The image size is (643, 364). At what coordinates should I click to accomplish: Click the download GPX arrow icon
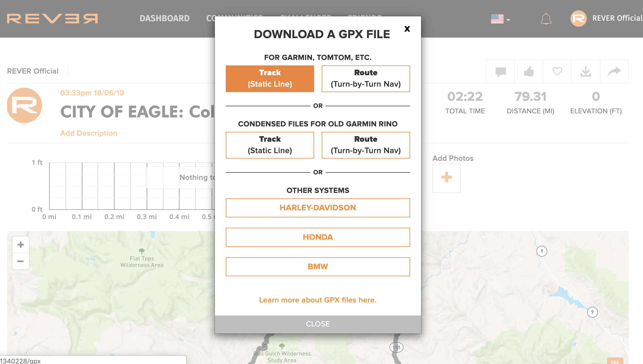pyautogui.click(x=586, y=72)
